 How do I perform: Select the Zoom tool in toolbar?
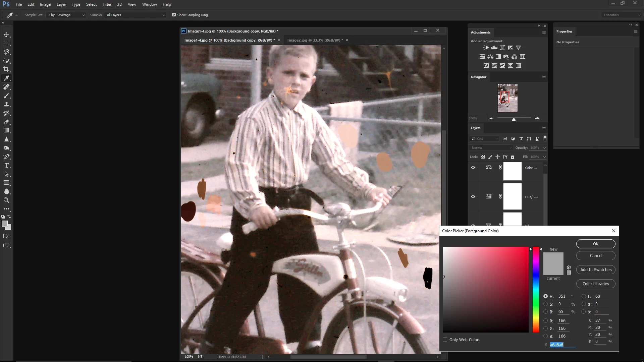6,200
